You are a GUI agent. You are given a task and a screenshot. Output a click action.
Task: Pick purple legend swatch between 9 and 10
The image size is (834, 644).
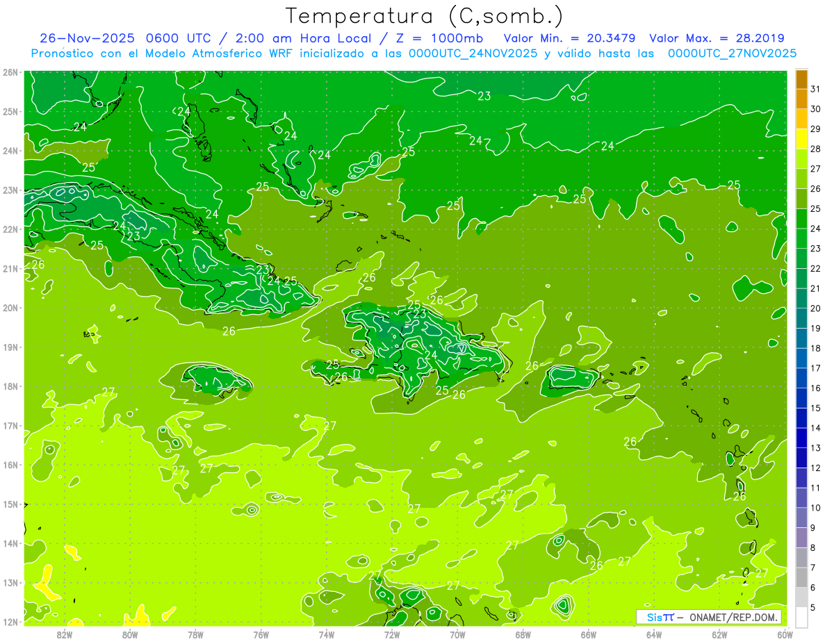(x=801, y=518)
